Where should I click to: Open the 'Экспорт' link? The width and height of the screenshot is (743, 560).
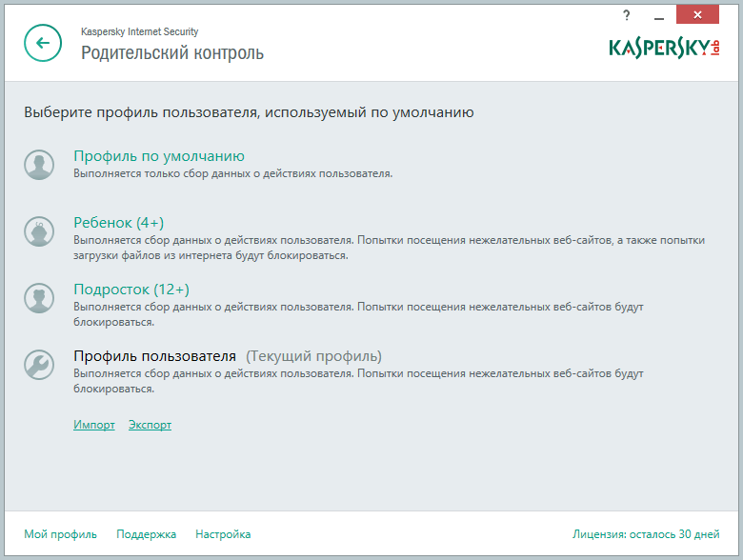(151, 425)
